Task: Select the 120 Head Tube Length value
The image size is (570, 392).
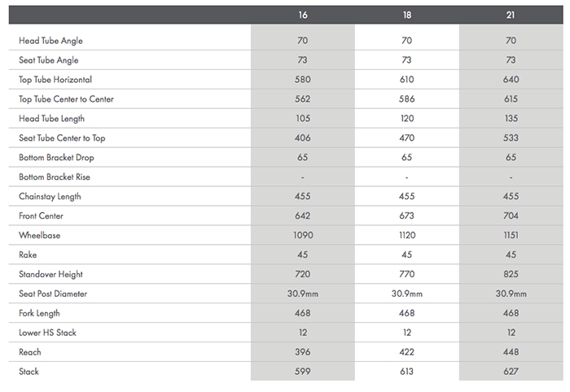Action: tap(407, 119)
